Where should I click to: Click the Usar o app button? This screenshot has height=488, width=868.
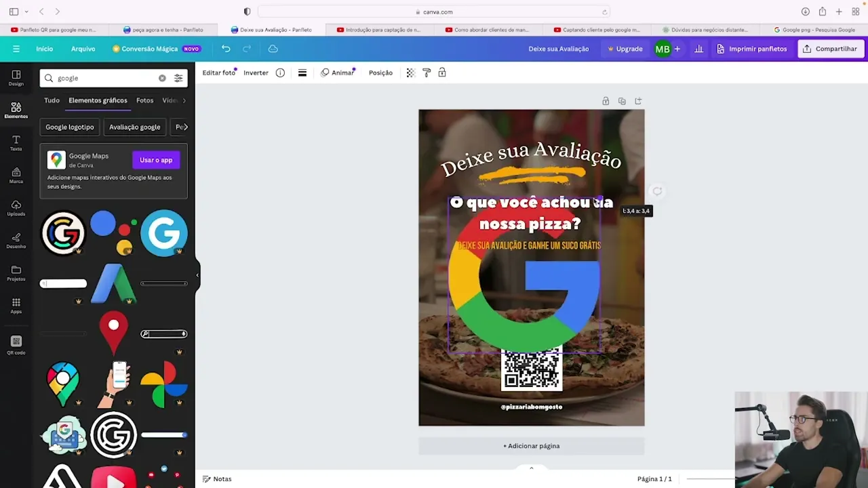(156, 160)
